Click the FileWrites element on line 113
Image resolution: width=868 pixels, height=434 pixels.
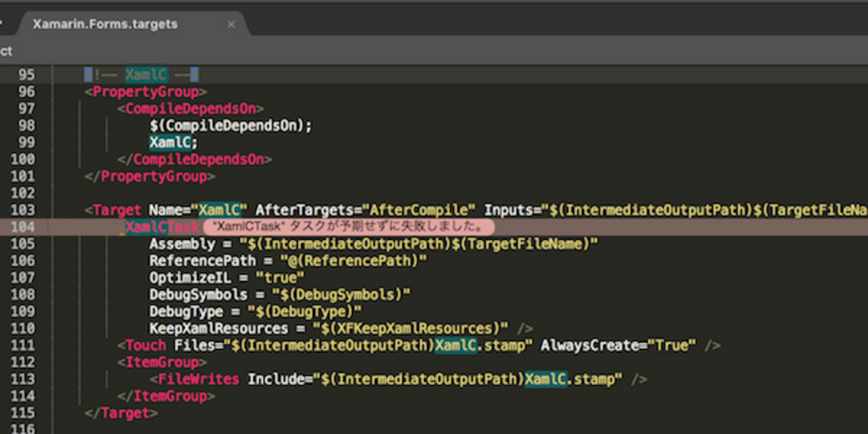(198, 379)
